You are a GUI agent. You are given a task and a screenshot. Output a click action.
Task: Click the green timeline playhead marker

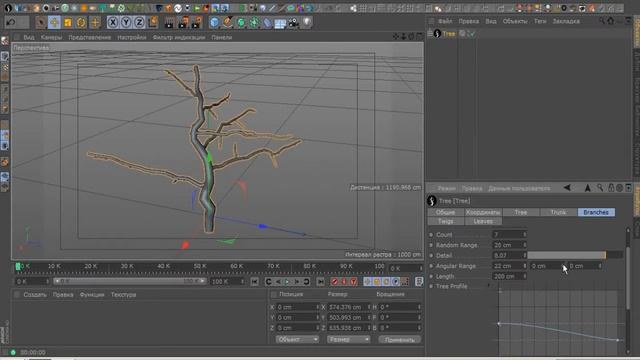[18, 267]
